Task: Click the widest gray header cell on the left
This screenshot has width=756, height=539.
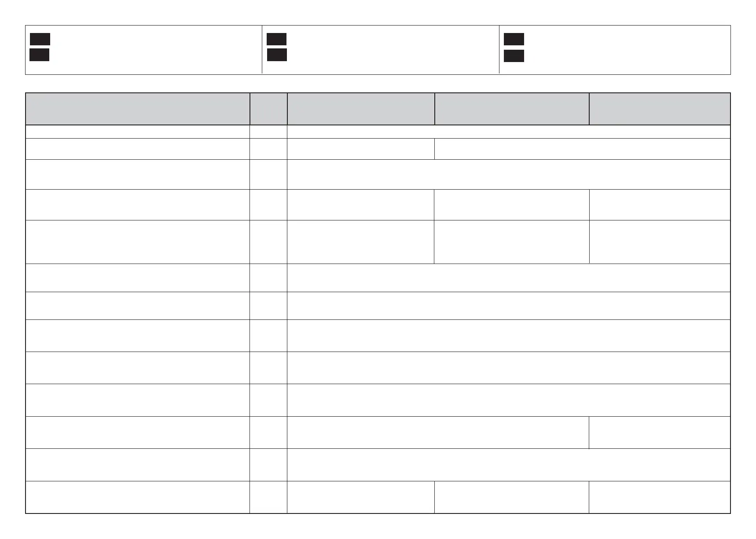Action: [x=137, y=109]
